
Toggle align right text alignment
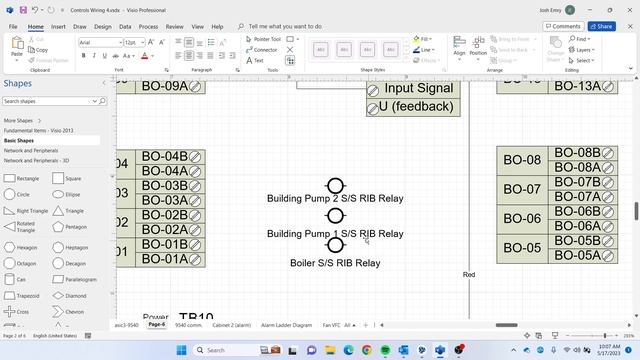click(200, 56)
